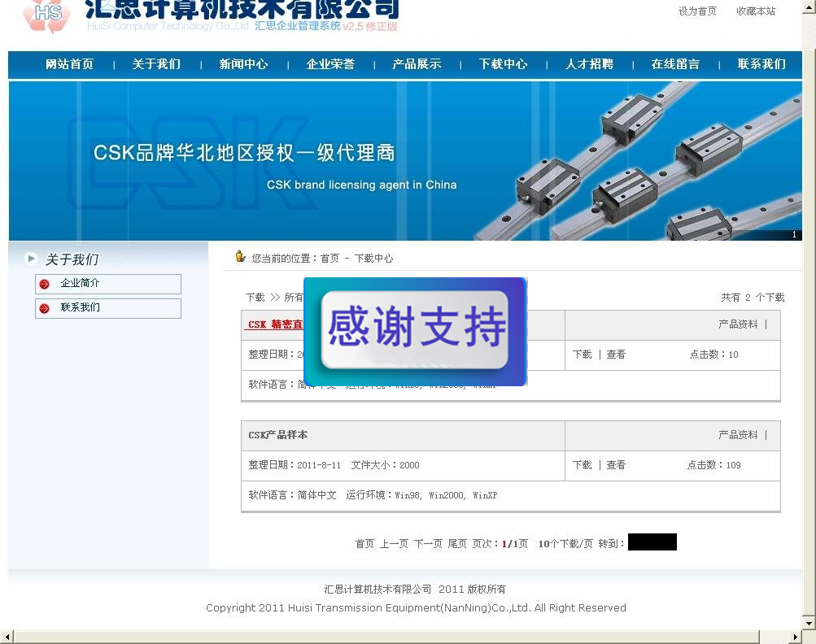Viewport: 816px width, 644px height.
Task: Open 联系我们 in top navigation bar
Action: point(761,64)
